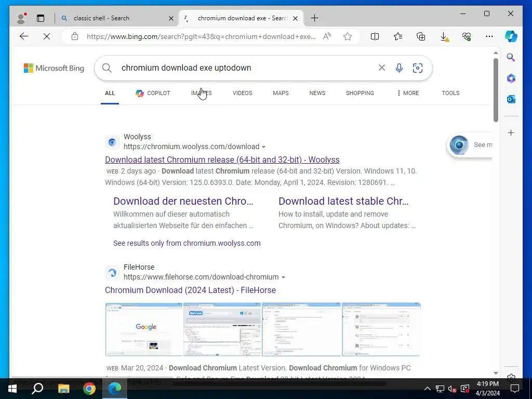
Task: Click the FileHorse site favicon
Action: tap(112, 272)
